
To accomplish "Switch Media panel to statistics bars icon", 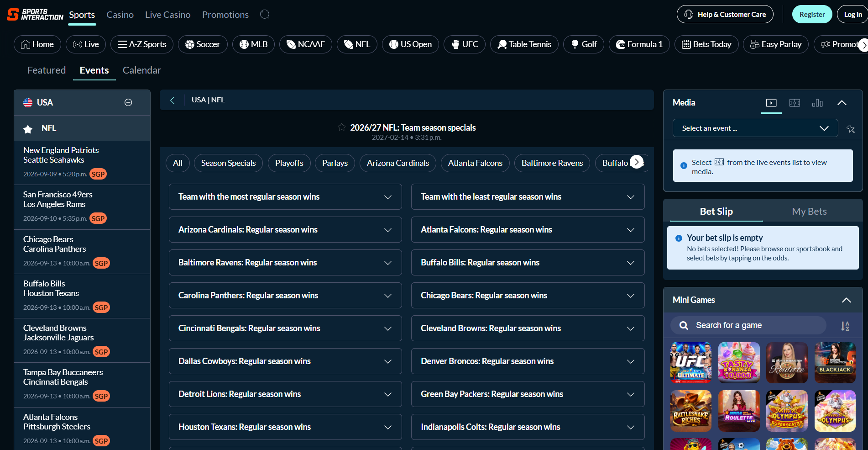I will click(x=817, y=103).
